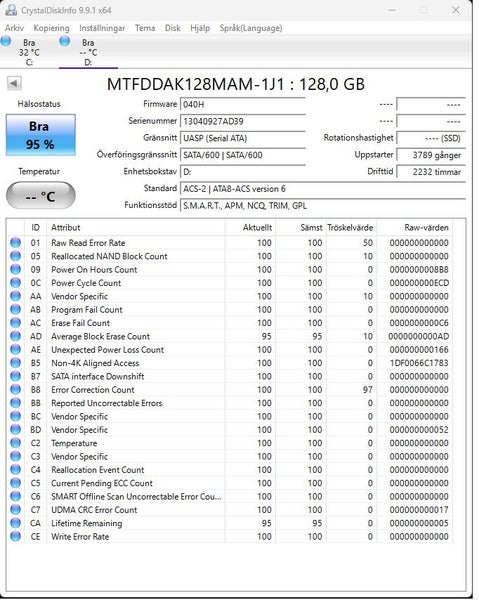Click the Gränssnitt field UASP (Serial ATA)
Screen dimensions: 479x600
coord(243,138)
